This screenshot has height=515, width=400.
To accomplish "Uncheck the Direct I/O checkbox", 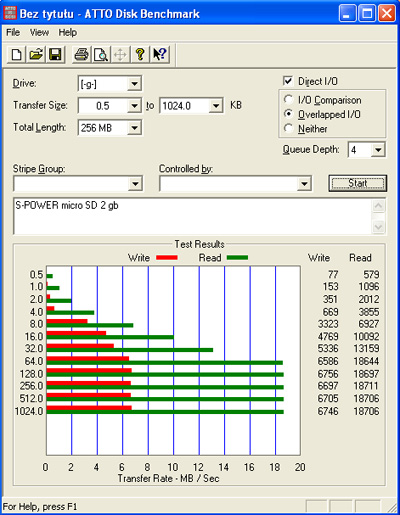I will click(288, 81).
